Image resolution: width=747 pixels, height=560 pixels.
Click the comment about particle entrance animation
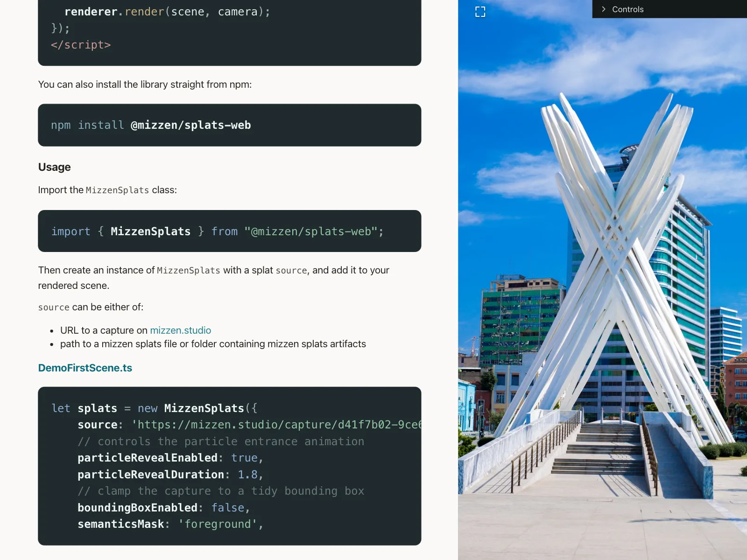[221, 441]
